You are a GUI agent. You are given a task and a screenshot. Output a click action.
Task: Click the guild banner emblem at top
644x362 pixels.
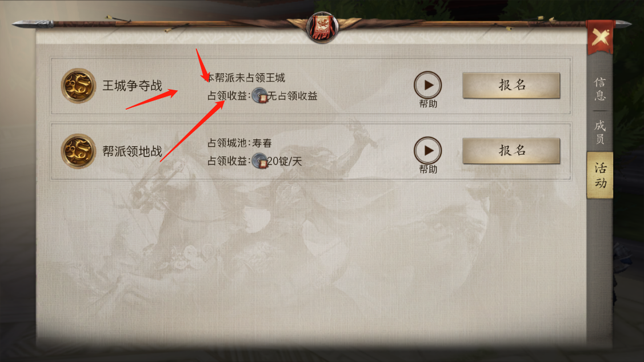tap(323, 27)
